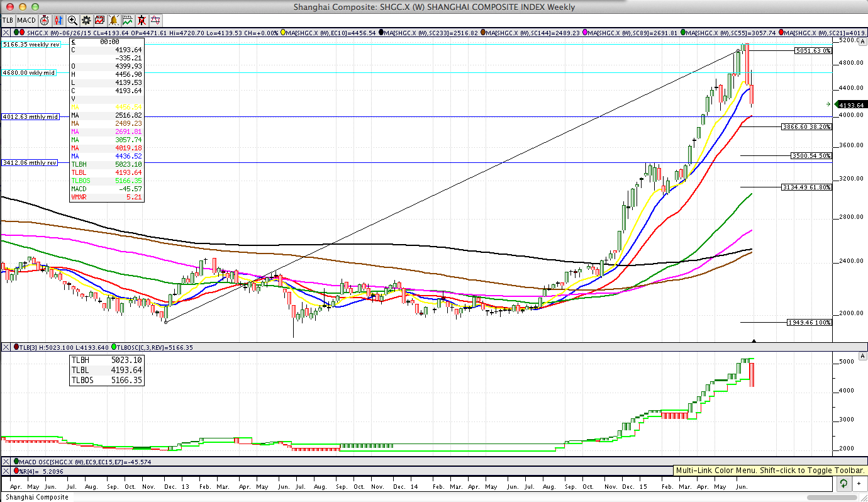Activate the magnifier zoom tool
Screen dimensions: 868x502
[x=72, y=20]
